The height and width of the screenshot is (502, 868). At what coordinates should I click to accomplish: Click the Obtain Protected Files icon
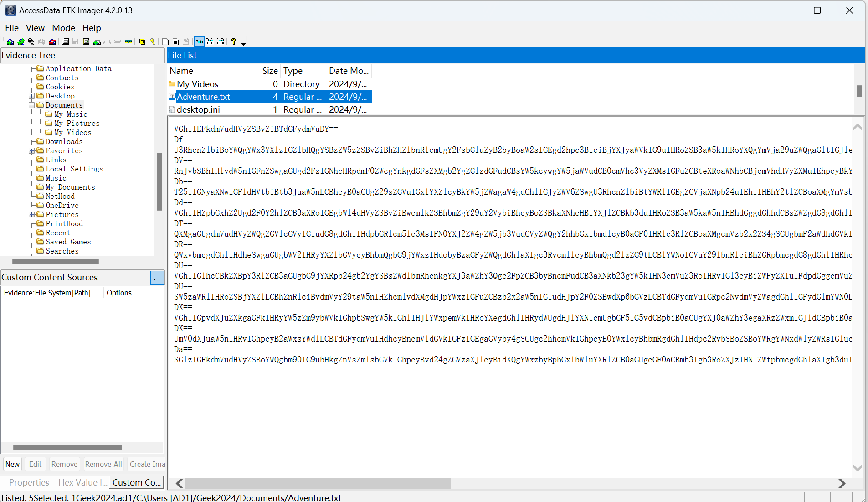(142, 41)
